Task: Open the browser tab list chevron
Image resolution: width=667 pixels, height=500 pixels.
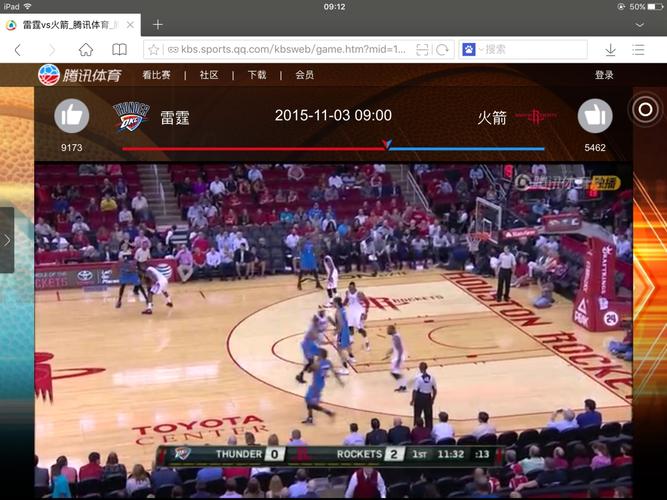Action: pyautogui.click(x=639, y=24)
